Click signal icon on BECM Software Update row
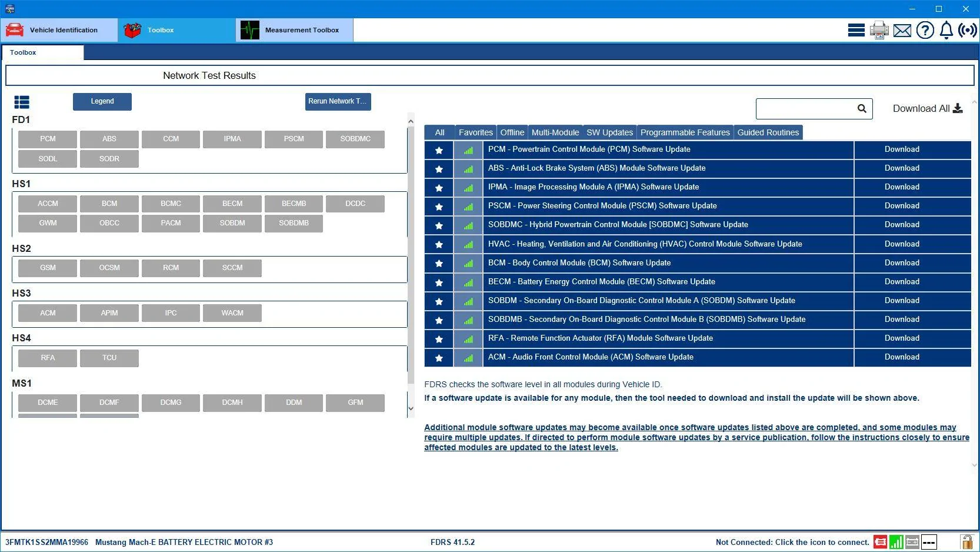This screenshot has width=980, height=552. click(468, 282)
